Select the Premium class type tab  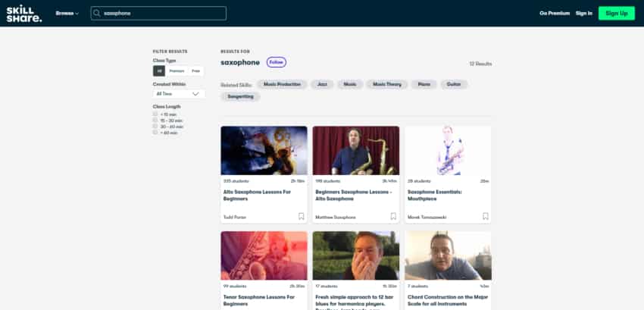pyautogui.click(x=177, y=70)
